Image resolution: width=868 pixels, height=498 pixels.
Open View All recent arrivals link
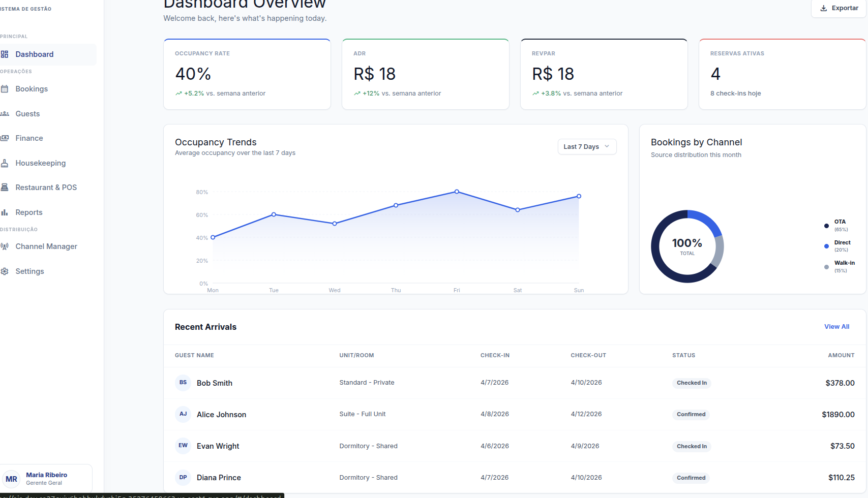pyautogui.click(x=836, y=327)
